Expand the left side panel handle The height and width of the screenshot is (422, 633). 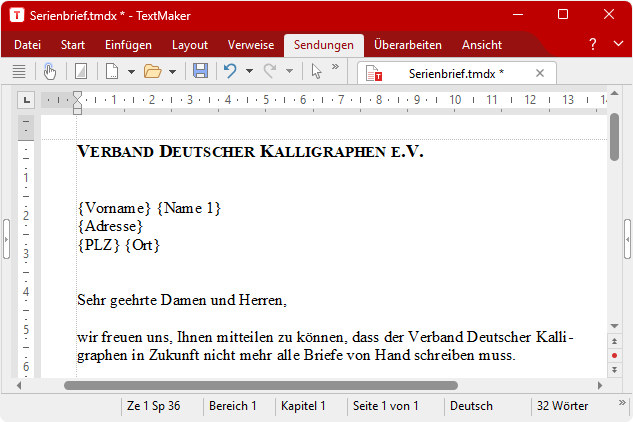6,239
